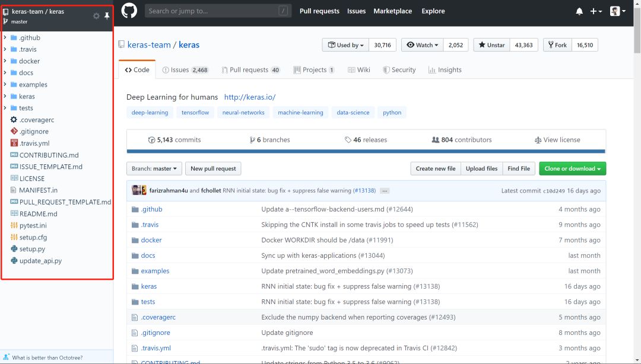This screenshot has height=364, width=641.
Task: Open Octotree settings gear icon
Action: pos(96,16)
